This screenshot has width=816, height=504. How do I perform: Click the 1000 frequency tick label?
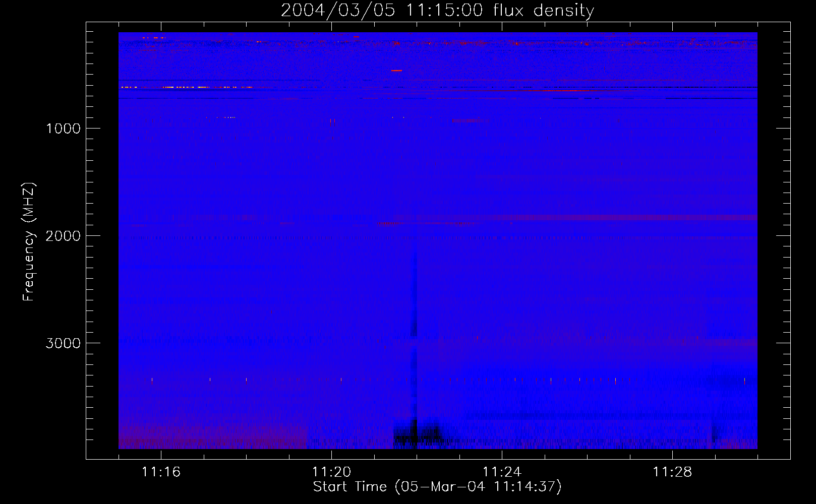64,129
